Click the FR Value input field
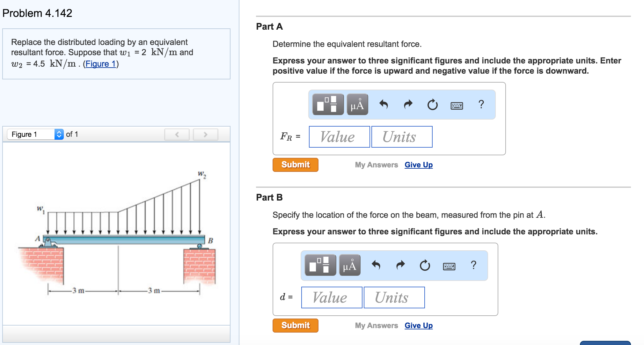 pos(339,137)
